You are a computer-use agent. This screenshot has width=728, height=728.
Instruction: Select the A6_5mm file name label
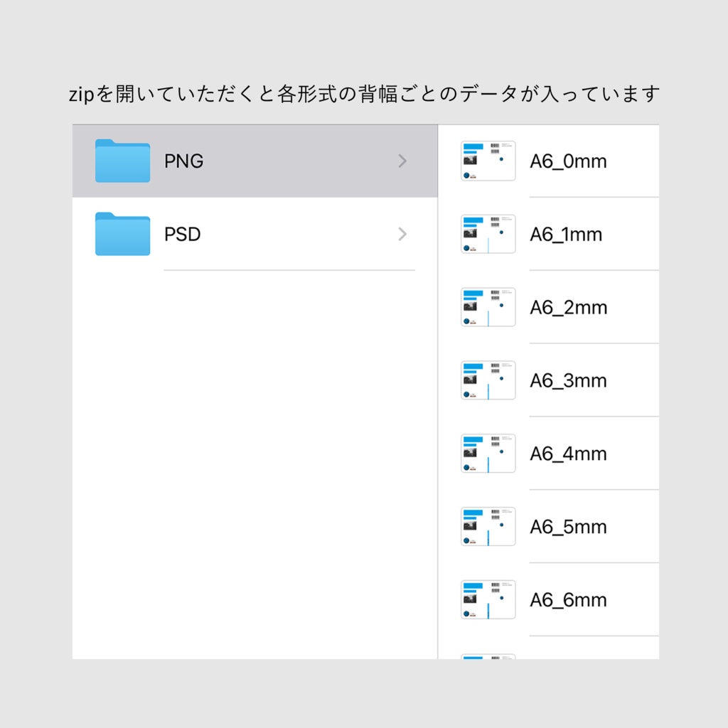coord(569,526)
